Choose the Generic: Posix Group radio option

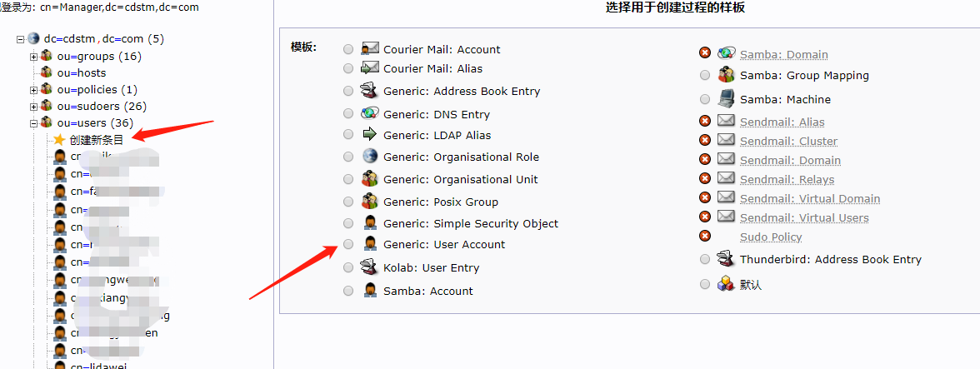(x=347, y=202)
